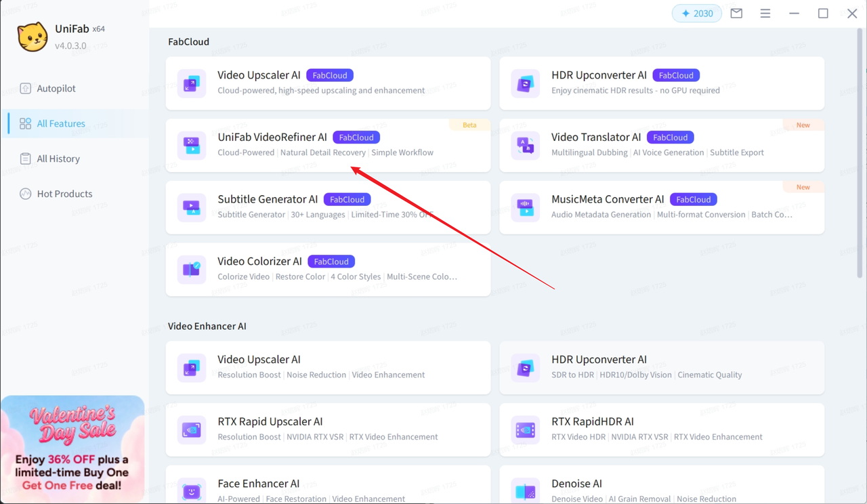Screen dimensions: 867x504
Task: Open the FabCloud HDR Upconverter AI card
Action: coord(661,83)
